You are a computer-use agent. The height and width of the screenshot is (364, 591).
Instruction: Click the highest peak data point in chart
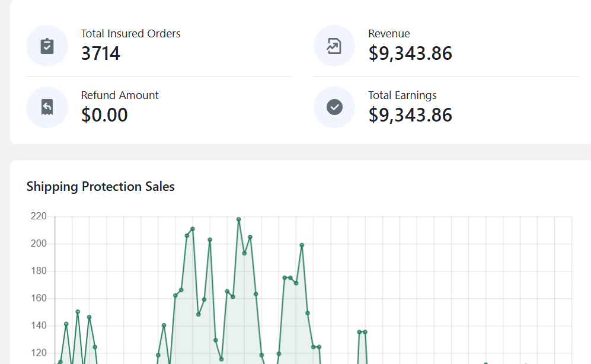[x=239, y=219]
